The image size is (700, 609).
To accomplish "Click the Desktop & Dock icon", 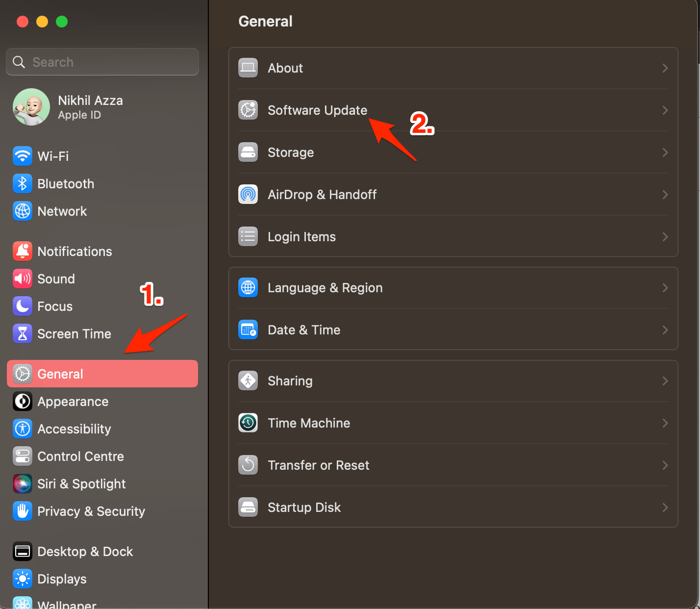I will click(x=23, y=552).
